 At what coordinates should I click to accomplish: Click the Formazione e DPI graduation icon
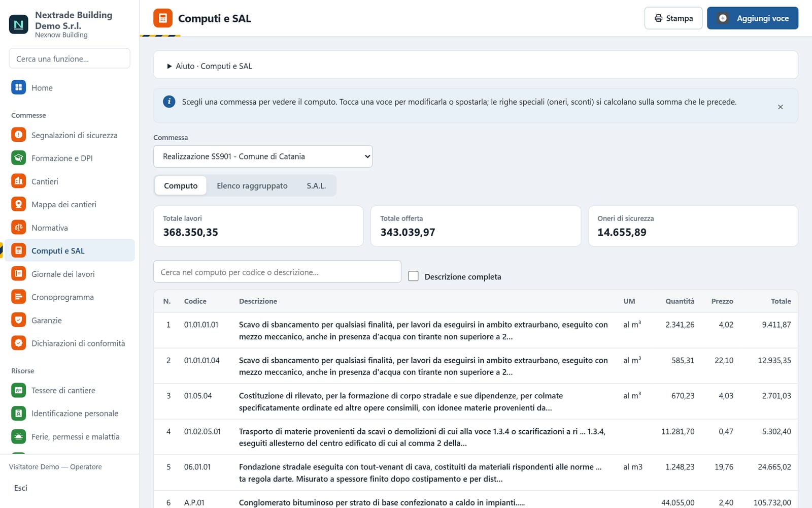pyautogui.click(x=19, y=158)
